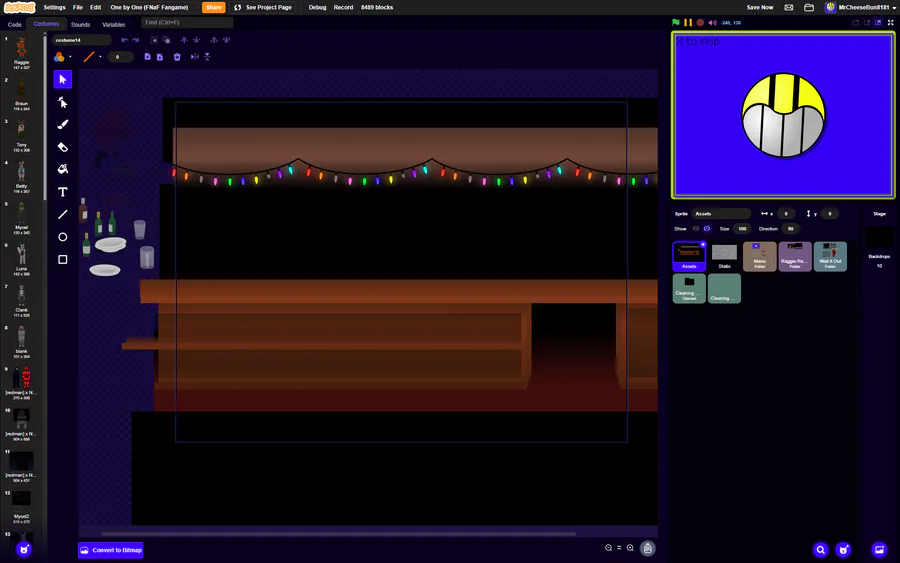
Task: Click Save Now
Action: coord(760,7)
